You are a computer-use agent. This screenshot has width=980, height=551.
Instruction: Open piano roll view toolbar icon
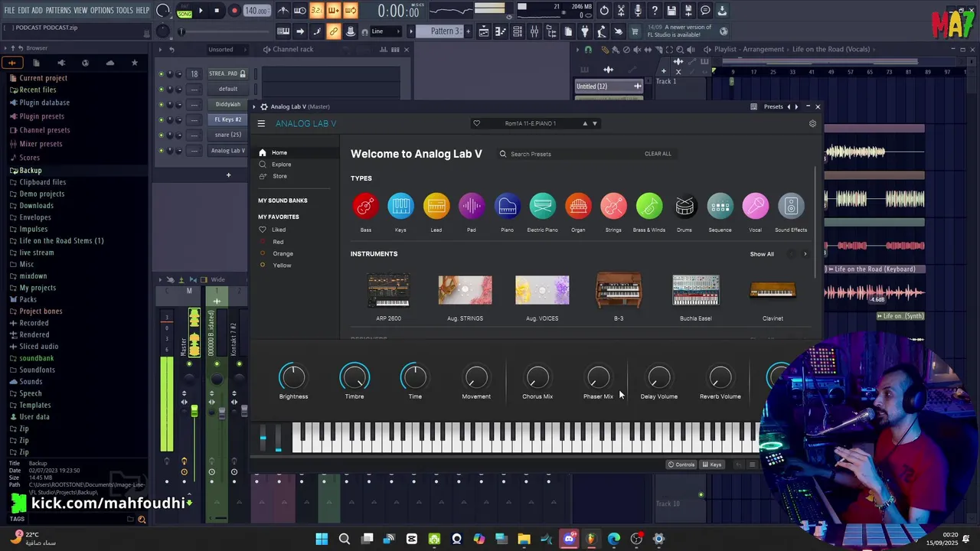click(500, 31)
